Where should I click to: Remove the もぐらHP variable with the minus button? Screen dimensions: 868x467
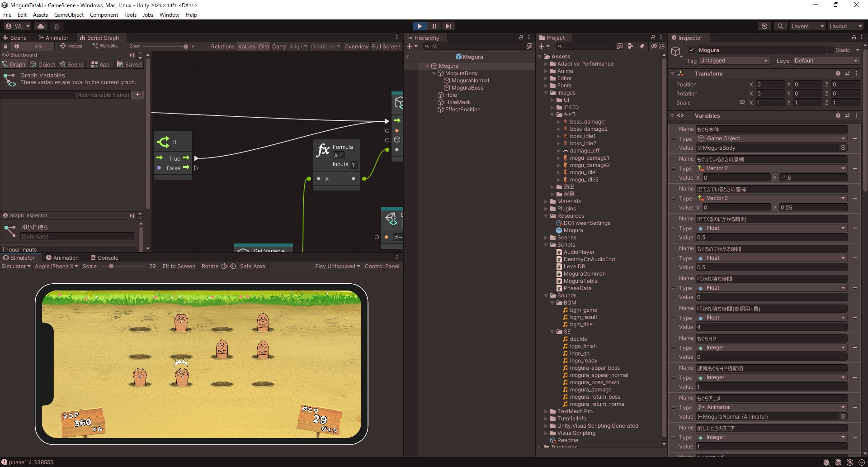coord(855,348)
